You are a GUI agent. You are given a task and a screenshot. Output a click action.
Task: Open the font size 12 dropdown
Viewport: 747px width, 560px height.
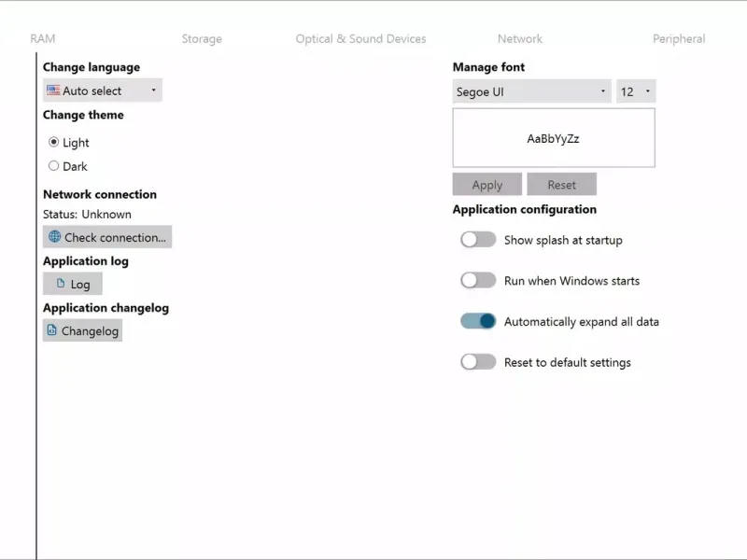(636, 91)
